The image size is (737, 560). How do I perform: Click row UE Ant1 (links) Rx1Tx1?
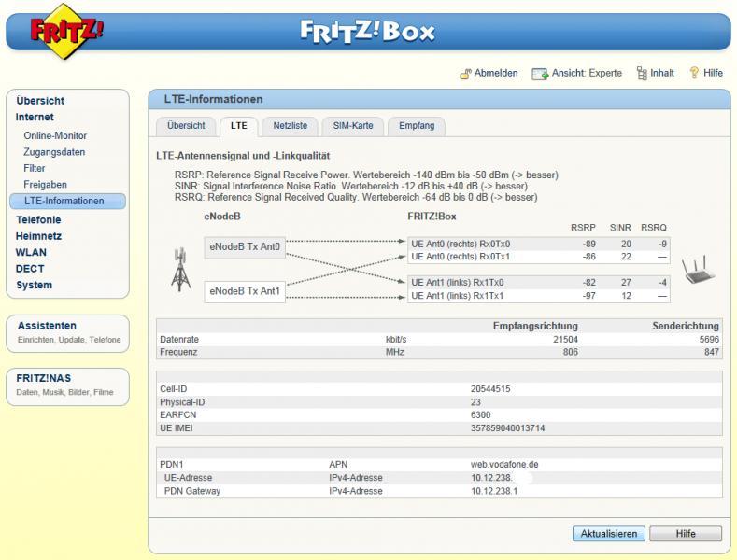(539, 296)
